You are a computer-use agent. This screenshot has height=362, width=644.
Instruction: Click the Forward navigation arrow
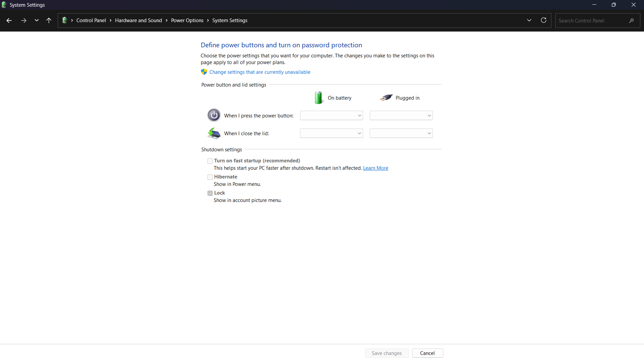[x=23, y=20]
